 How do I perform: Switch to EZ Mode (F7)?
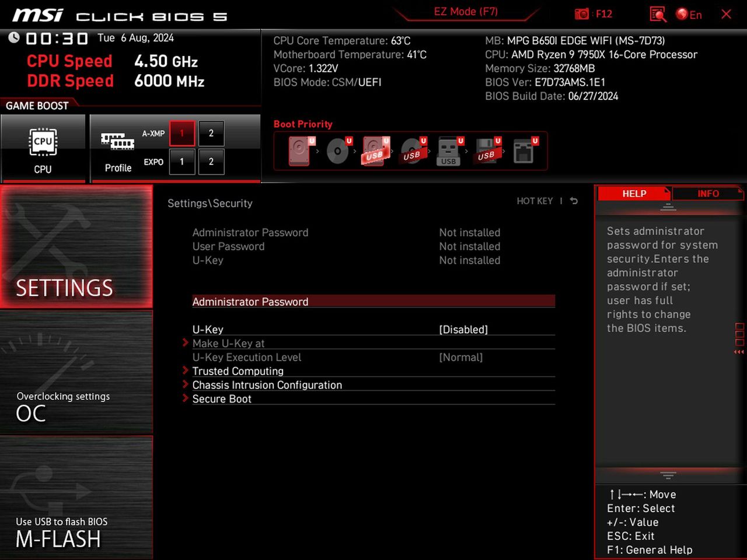point(466,12)
